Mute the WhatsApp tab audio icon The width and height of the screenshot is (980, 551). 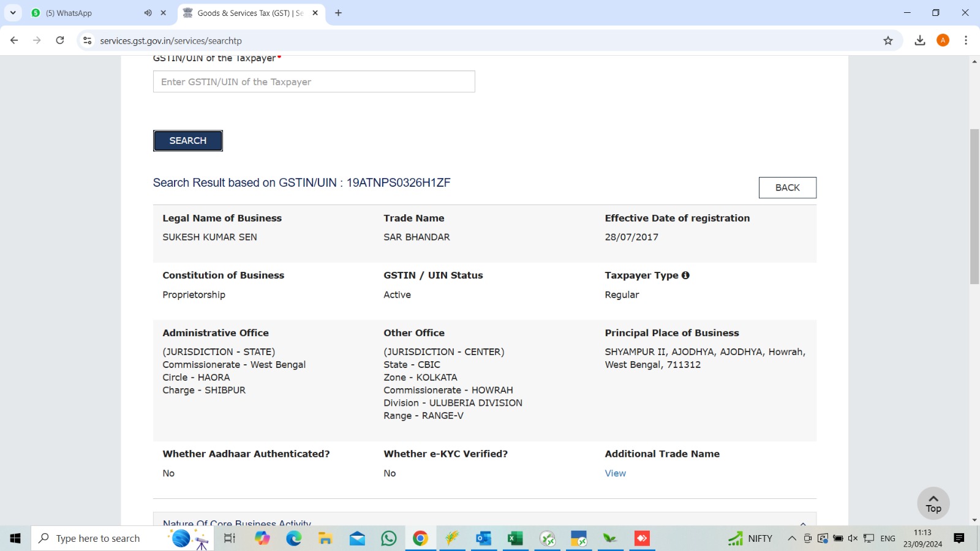coord(148,13)
